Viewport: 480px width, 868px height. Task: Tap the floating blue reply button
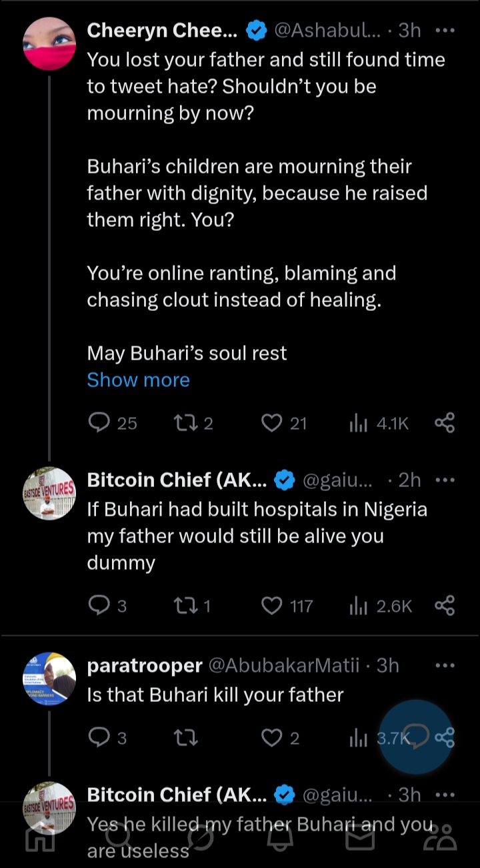[x=416, y=737]
